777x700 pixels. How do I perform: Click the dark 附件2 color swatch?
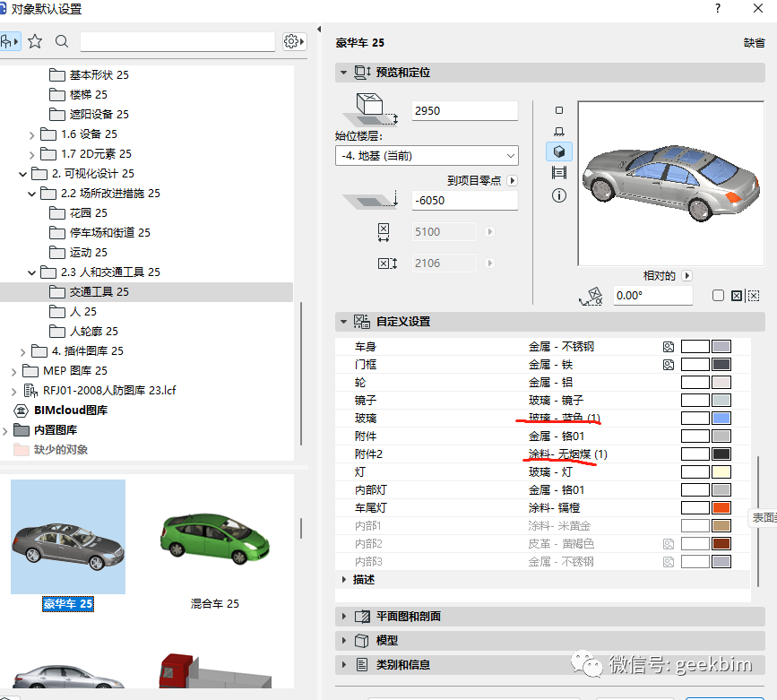click(721, 454)
